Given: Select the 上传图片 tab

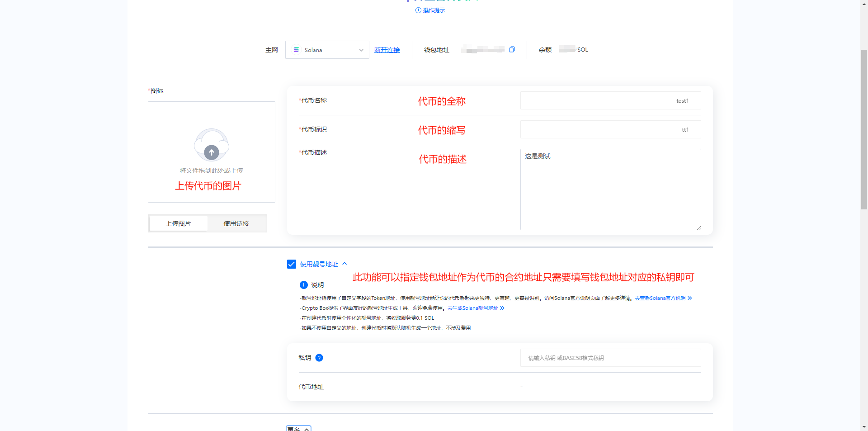Looking at the screenshot, I should click(x=179, y=223).
